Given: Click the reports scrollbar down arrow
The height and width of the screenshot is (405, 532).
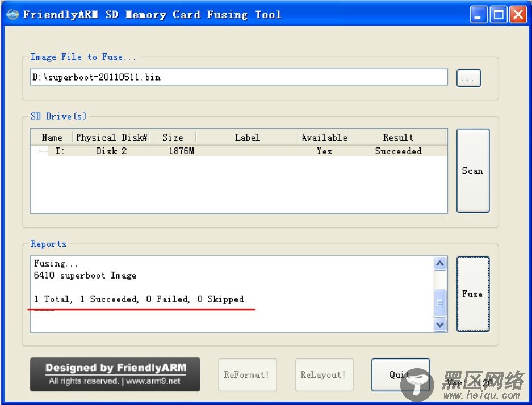Looking at the screenshot, I should pos(440,324).
